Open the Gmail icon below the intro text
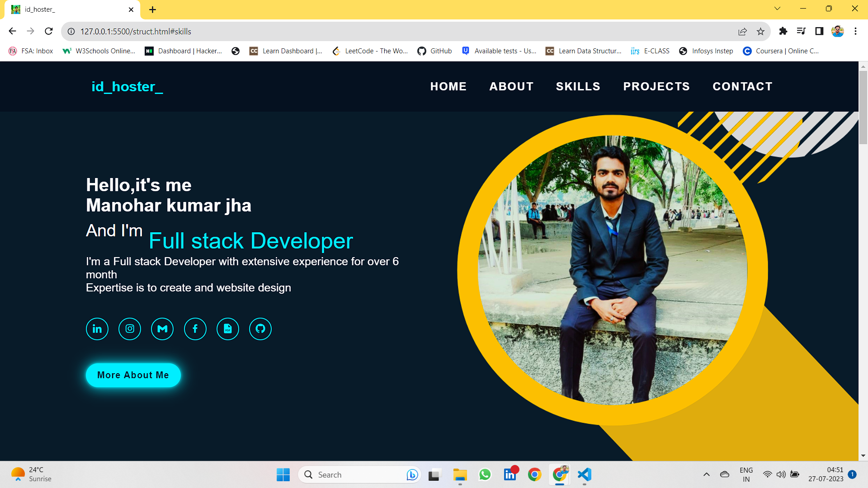868x488 pixels. click(x=162, y=328)
